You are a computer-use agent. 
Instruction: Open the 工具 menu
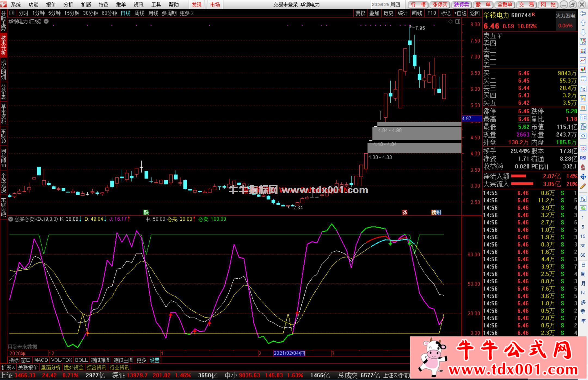[156, 5]
